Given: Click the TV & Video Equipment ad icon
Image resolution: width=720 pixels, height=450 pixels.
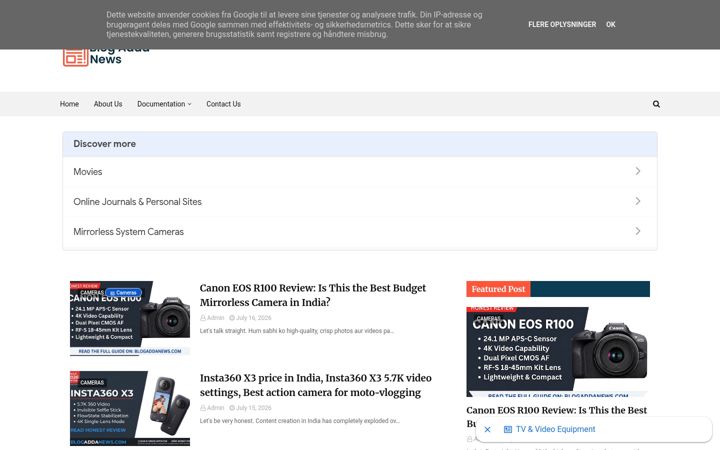Looking at the screenshot, I should coord(507,429).
